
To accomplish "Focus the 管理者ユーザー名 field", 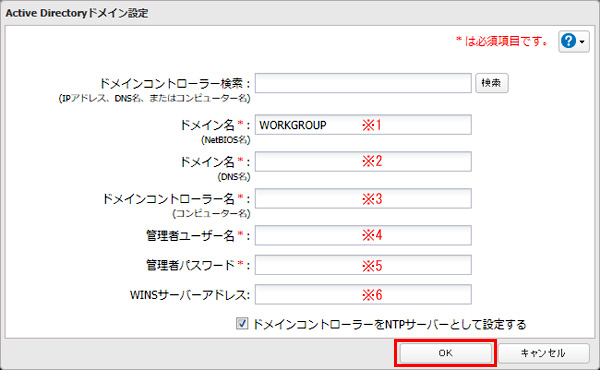I will click(363, 235).
